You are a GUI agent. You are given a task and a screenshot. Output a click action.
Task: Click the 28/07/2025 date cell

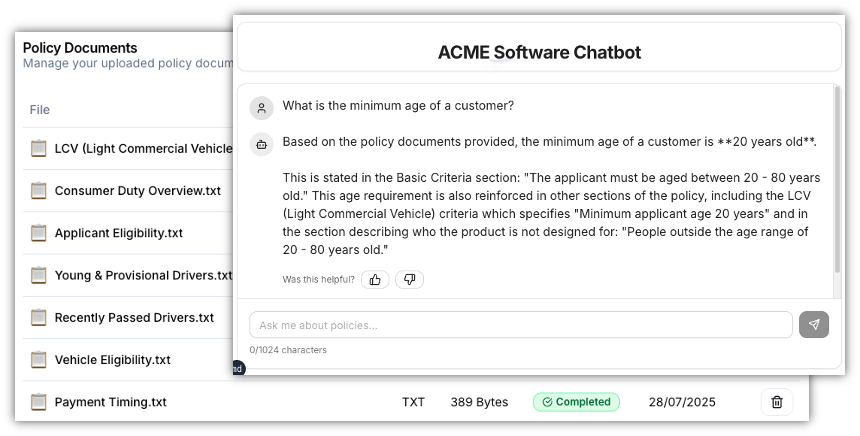682,402
